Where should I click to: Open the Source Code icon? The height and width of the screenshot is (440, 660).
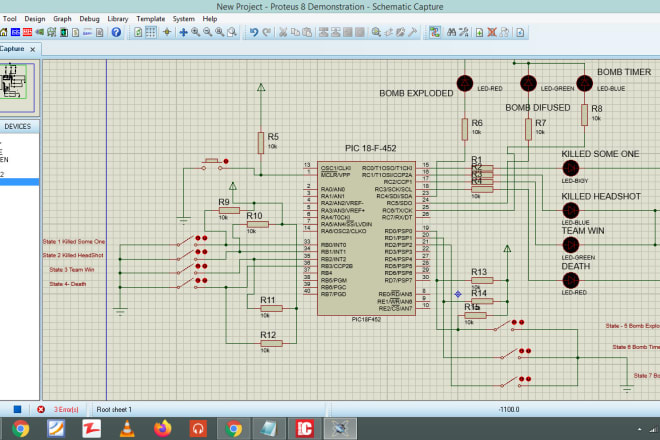pyautogui.click(x=88, y=32)
